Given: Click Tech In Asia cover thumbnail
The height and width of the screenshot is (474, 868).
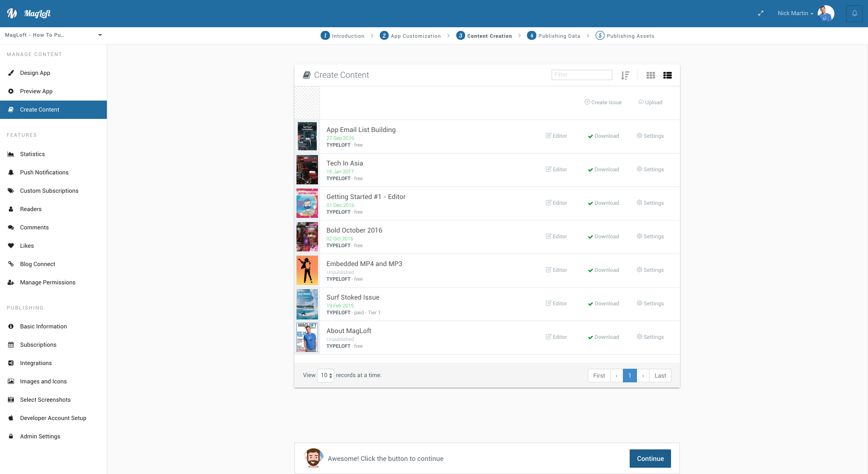Looking at the screenshot, I should click(x=307, y=170).
